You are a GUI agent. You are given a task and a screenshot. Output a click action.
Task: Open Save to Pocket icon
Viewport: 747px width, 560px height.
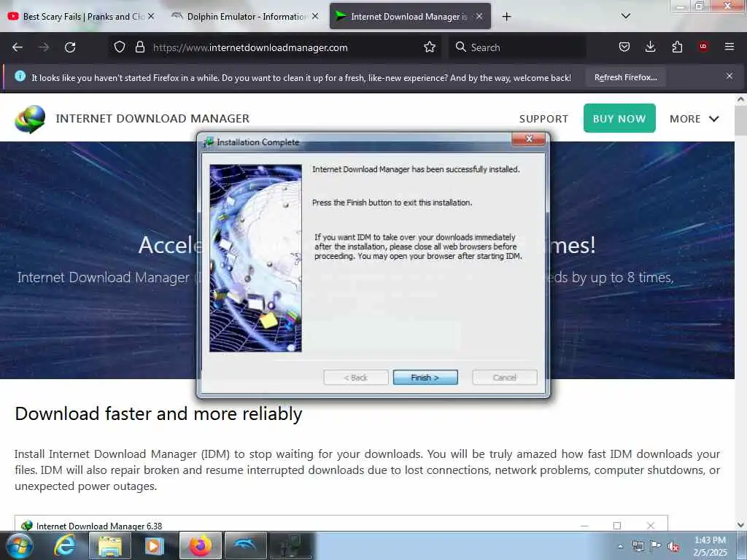point(624,47)
